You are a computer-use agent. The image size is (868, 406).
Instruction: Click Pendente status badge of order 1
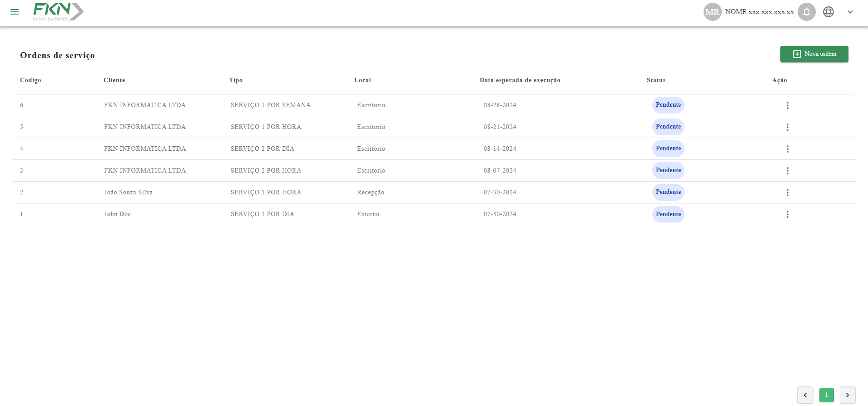click(x=668, y=214)
